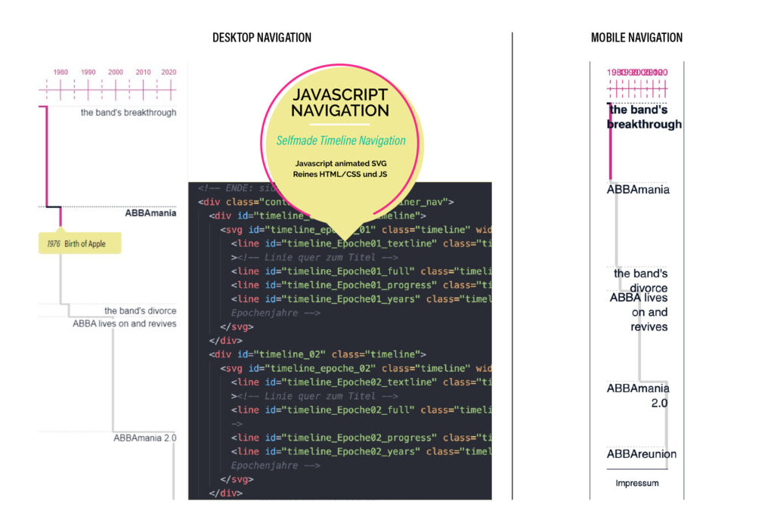This screenshot has height=532, width=774.
Task: Click the 2000 year label above the timeline
Action: click(114, 72)
